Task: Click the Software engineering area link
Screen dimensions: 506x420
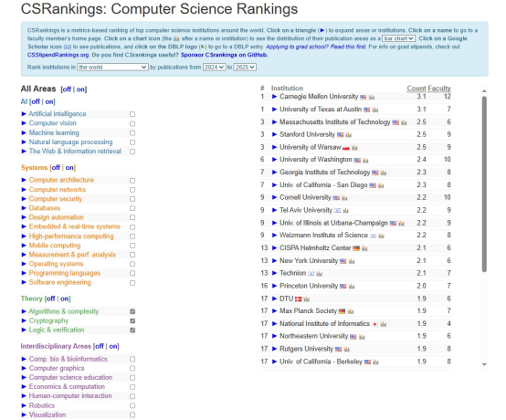Action: [60, 282]
